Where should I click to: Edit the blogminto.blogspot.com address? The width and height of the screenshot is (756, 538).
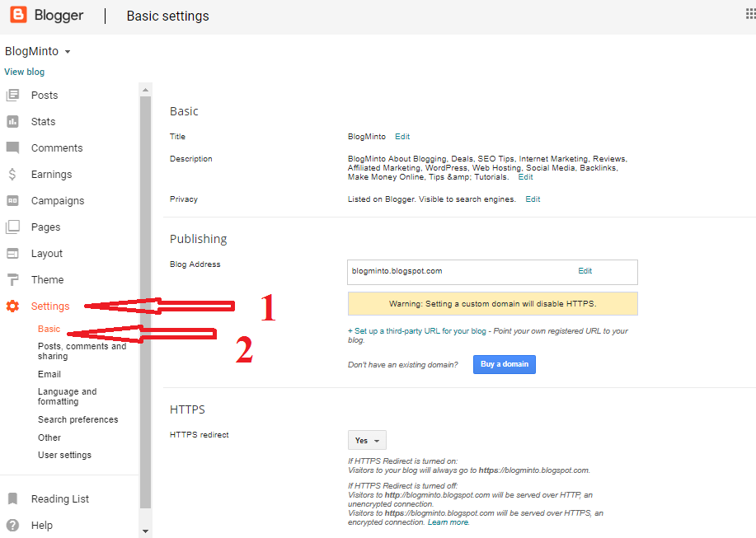coord(585,271)
